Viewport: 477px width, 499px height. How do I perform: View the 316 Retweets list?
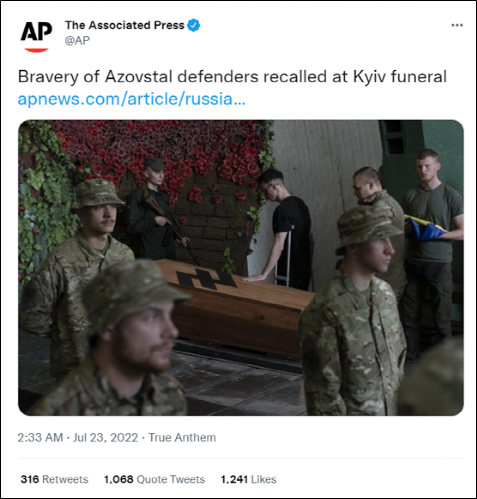(x=54, y=479)
